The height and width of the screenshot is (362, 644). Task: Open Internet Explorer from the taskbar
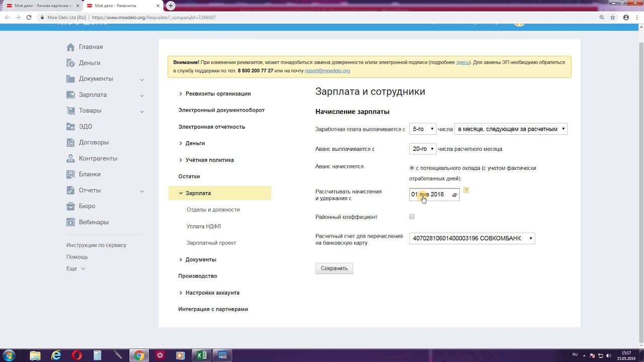point(56,355)
